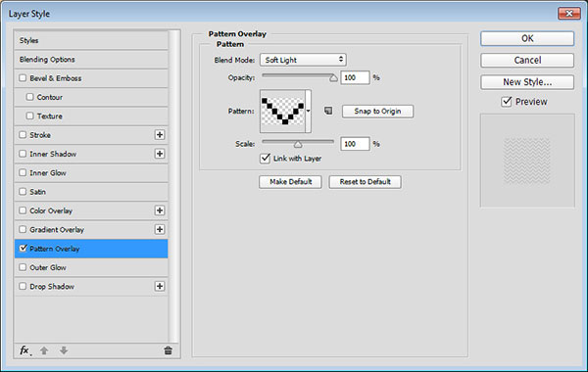588x372 pixels.
Task: Open the Outer Glow settings row
Action: click(91, 267)
